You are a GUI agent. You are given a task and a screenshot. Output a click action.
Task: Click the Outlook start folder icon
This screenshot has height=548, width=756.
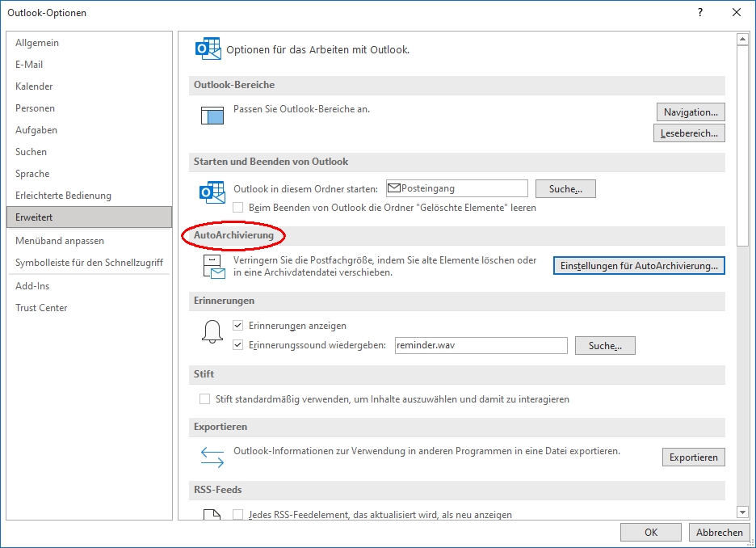tap(212, 192)
